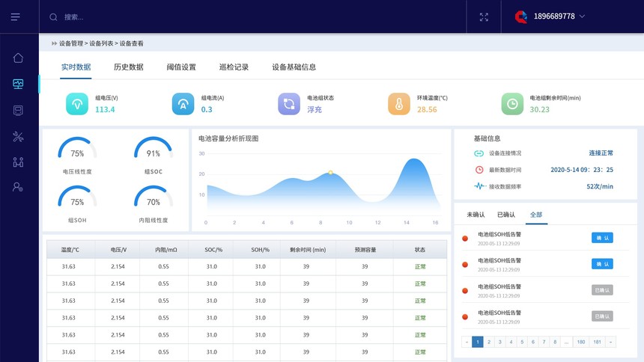Click the next page arrow
Image resolution: width=644 pixels, height=362 pixels.
tap(611, 342)
